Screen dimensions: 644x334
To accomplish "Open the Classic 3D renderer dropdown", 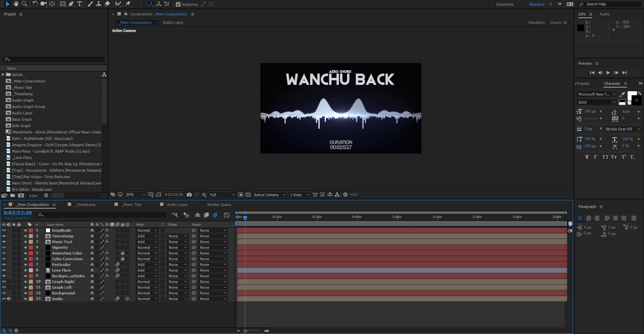I will click(559, 22).
